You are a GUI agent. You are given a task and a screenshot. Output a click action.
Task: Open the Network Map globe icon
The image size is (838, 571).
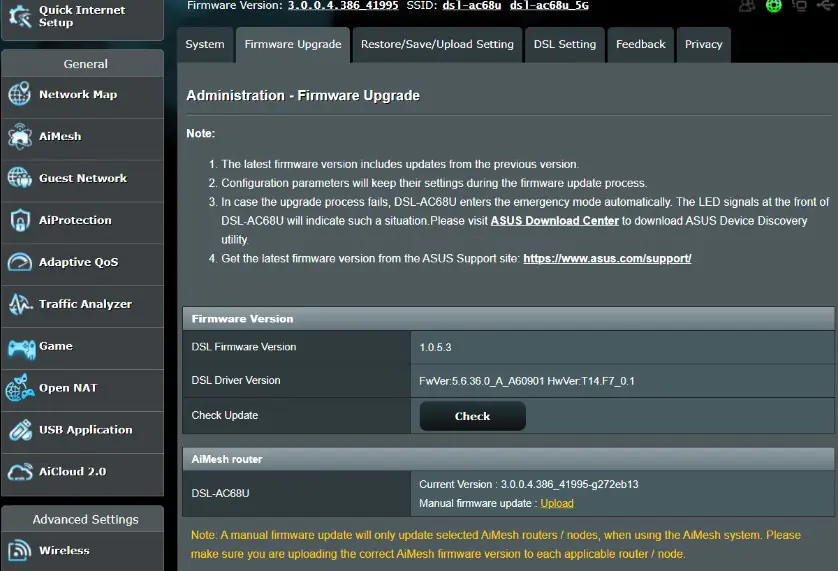pos(20,94)
